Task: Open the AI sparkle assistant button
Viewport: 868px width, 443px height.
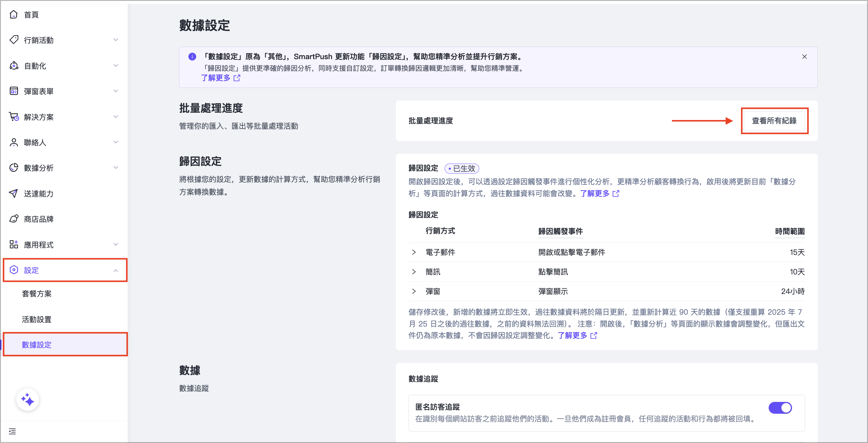Action: coord(27,400)
